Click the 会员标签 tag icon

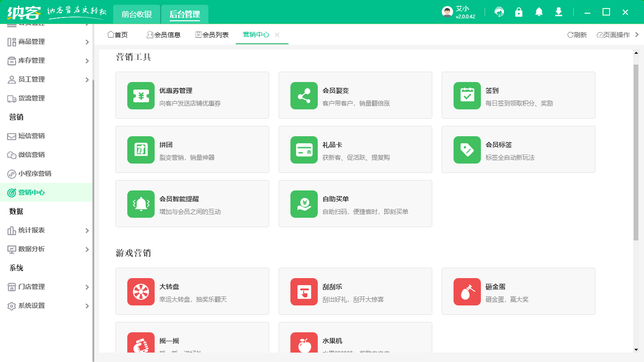(x=467, y=150)
